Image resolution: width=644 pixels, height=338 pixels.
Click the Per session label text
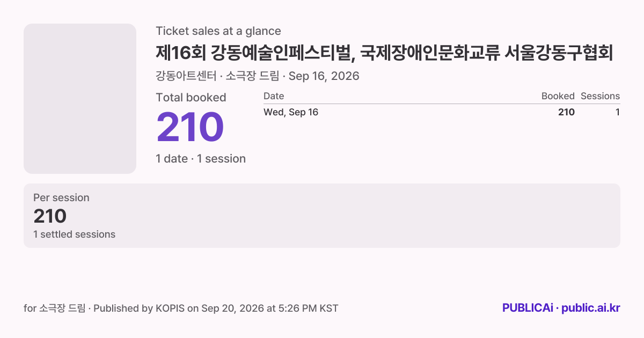(x=61, y=198)
